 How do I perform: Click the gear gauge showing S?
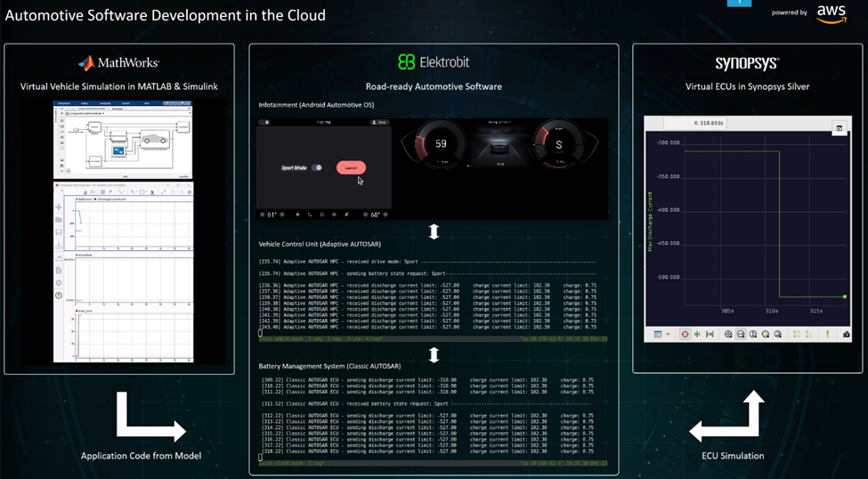[558, 144]
